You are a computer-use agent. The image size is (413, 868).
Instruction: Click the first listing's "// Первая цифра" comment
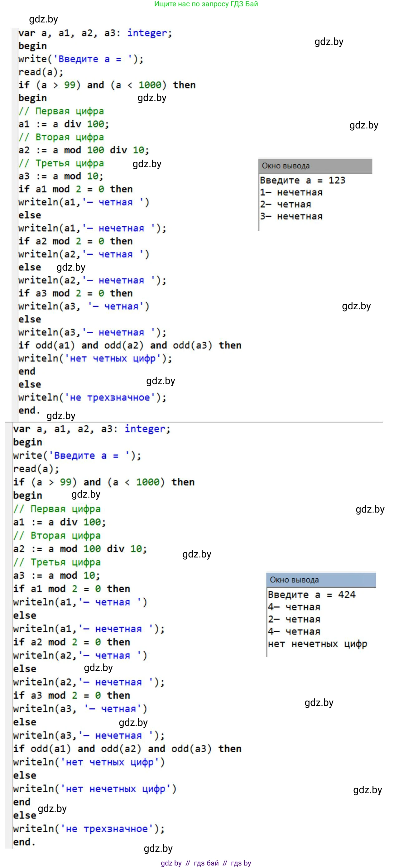coord(61,111)
